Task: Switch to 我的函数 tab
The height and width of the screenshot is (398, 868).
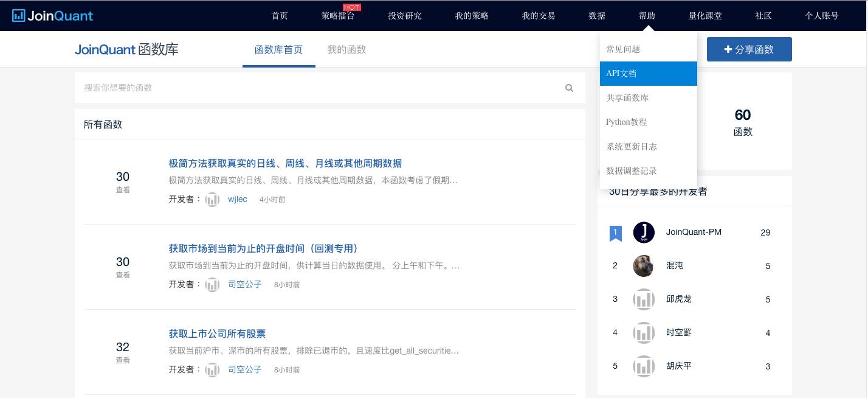Action: pyautogui.click(x=346, y=50)
